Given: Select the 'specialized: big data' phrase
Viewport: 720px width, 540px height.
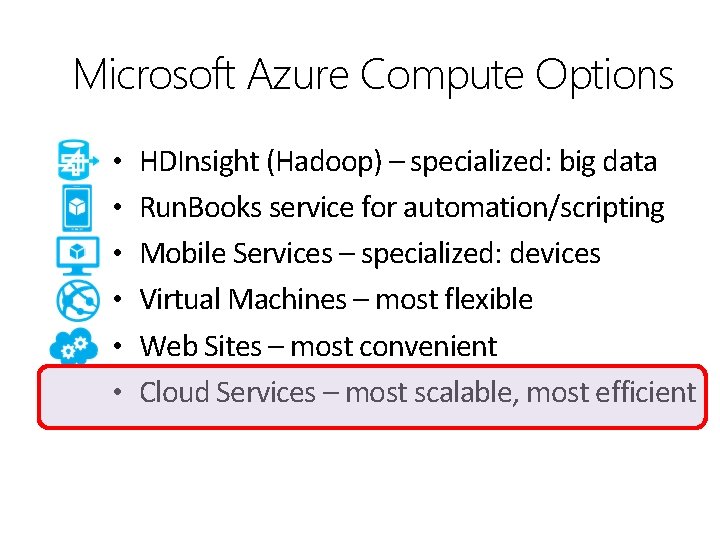Looking at the screenshot, I should point(533,162).
